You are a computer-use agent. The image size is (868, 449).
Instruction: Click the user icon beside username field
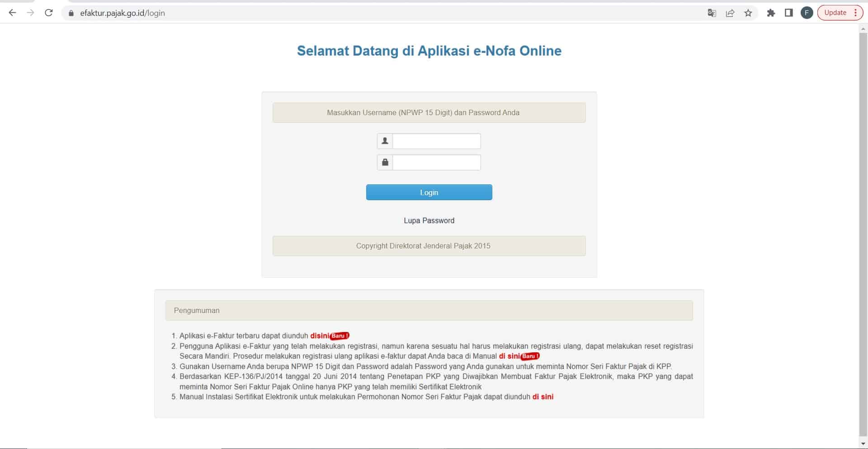(385, 141)
